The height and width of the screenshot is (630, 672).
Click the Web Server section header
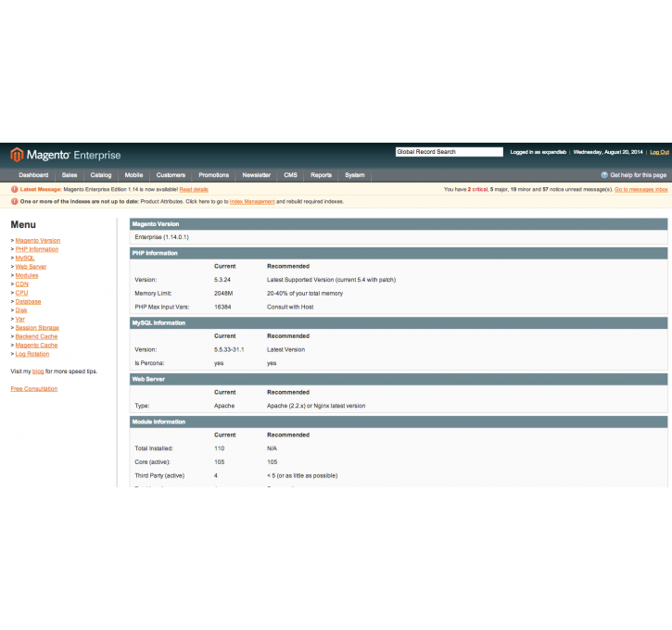tap(399, 379)
